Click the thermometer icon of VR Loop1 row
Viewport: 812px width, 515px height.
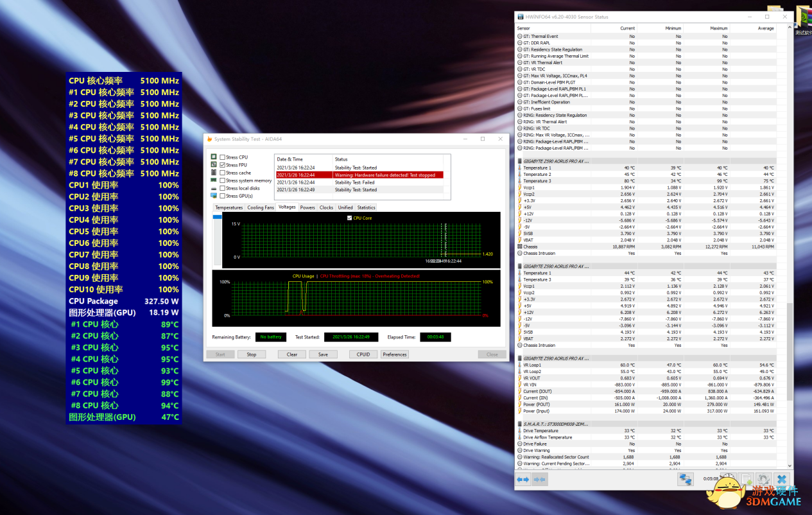[519, 365]
